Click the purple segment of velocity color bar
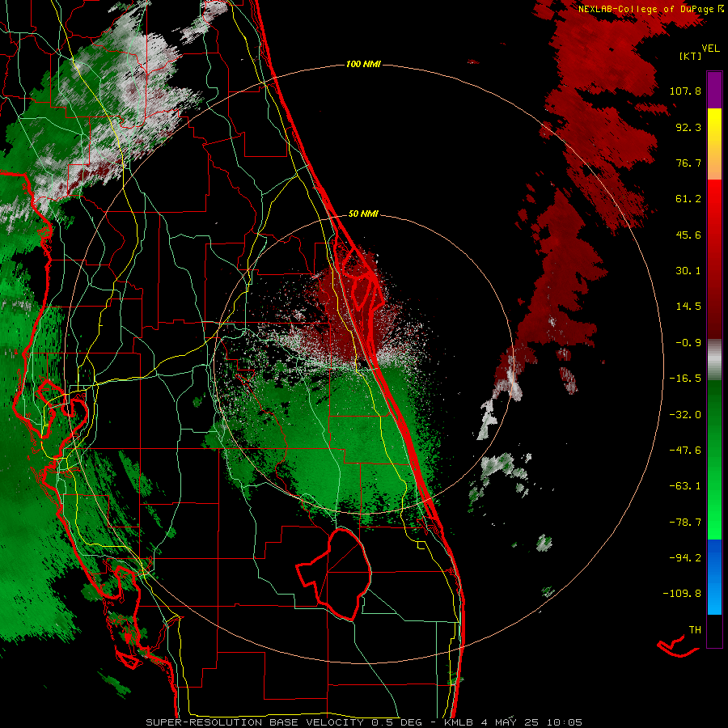Image resolution: width=728 pixels, height=728 pixels. pyautogui.click(x=714, y=90)
